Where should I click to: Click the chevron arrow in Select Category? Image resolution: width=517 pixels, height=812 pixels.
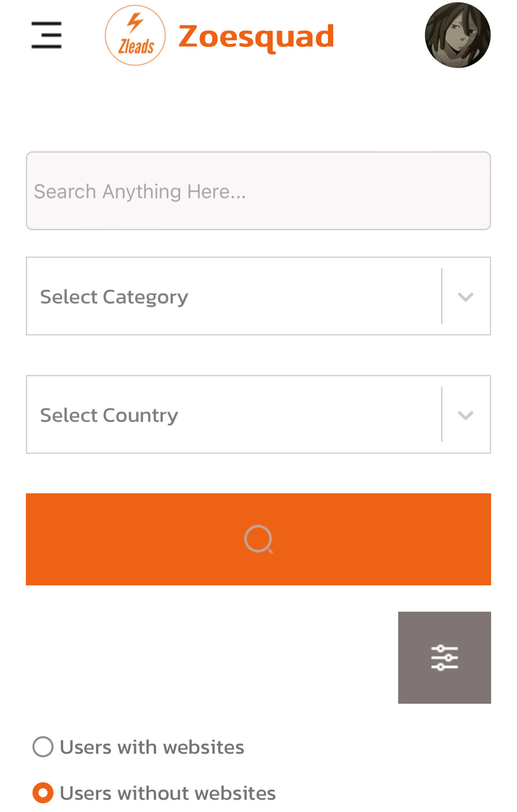[465, 297]
